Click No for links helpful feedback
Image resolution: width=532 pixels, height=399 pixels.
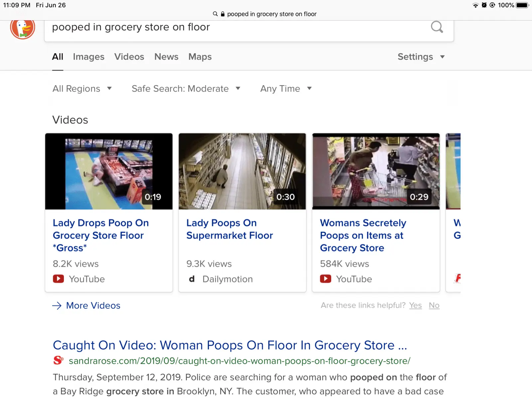point(434,305)
